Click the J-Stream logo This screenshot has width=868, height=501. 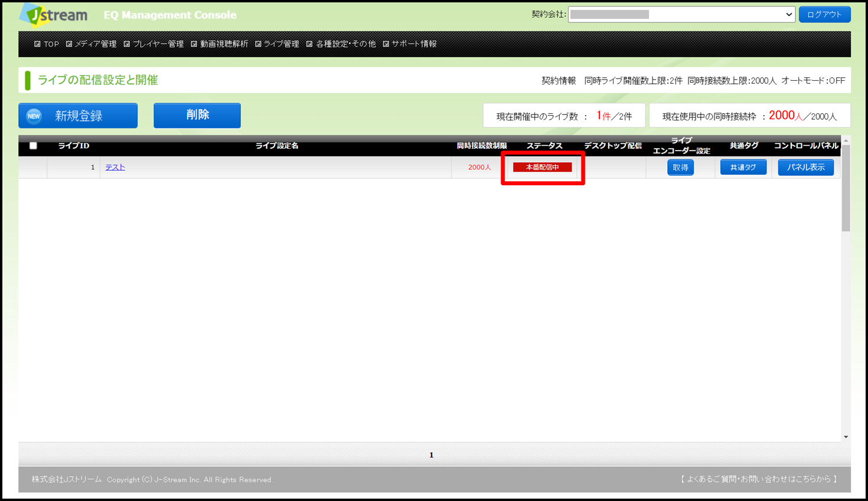click(54, 15)
